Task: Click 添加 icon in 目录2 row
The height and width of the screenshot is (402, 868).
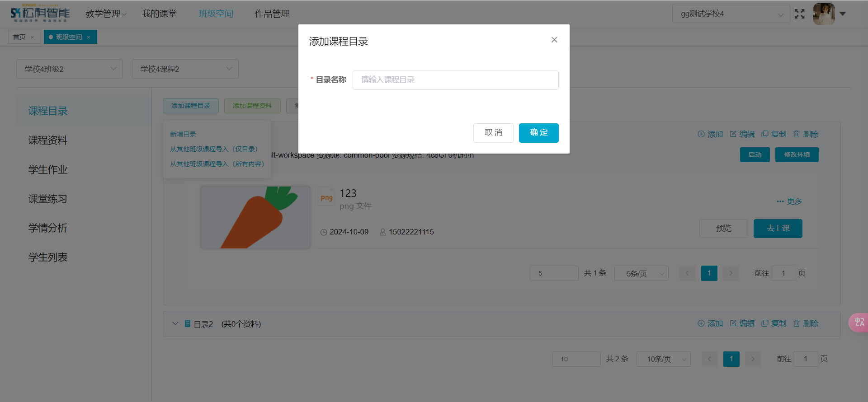Action: [x=701, y=323]
